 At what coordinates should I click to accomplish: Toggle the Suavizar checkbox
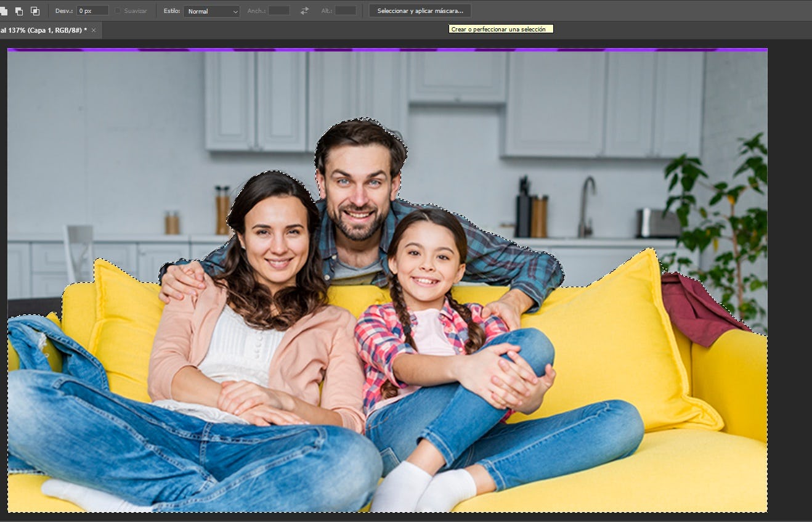(x=118, y=11)
